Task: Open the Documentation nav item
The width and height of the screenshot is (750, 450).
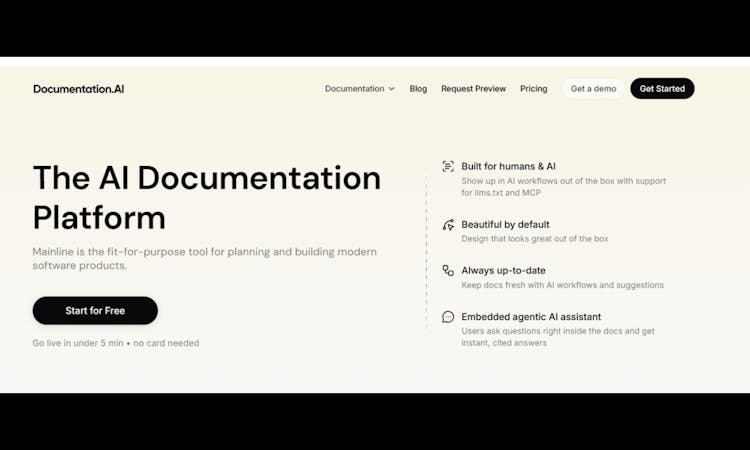Action: tap(354, 89)
